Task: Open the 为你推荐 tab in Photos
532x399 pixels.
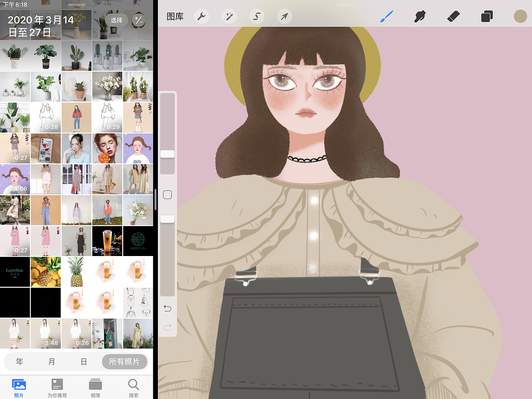Action: tap(57, 388)
